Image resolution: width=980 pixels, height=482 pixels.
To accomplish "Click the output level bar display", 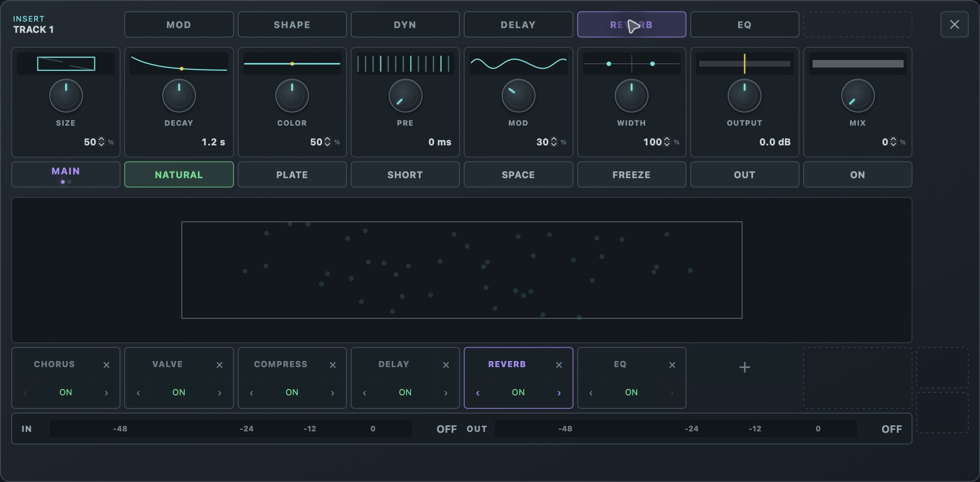I will (x=745, y=64).
